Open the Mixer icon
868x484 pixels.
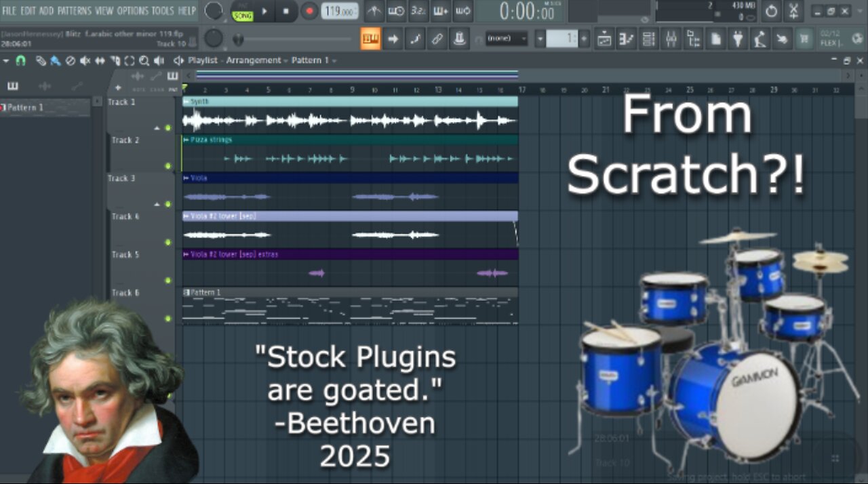coord(671,39)
